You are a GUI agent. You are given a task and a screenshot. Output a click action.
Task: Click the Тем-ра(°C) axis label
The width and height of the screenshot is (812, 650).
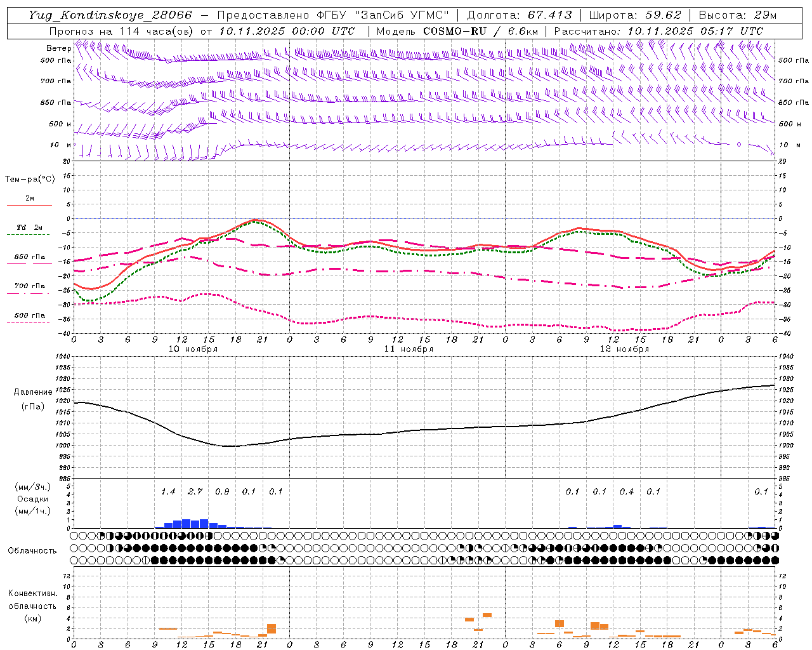pos(30,180)
